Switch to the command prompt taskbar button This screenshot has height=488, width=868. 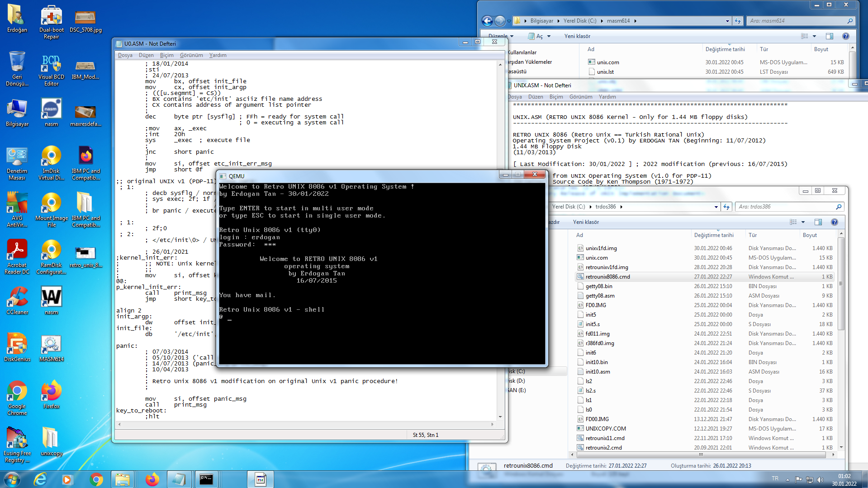pos(206,479)
